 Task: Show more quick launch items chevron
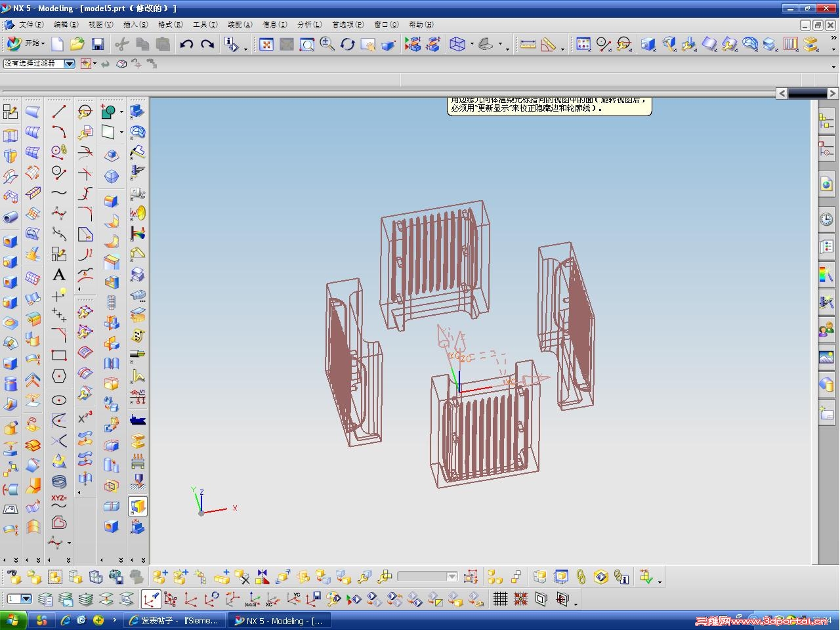[114, 620]
